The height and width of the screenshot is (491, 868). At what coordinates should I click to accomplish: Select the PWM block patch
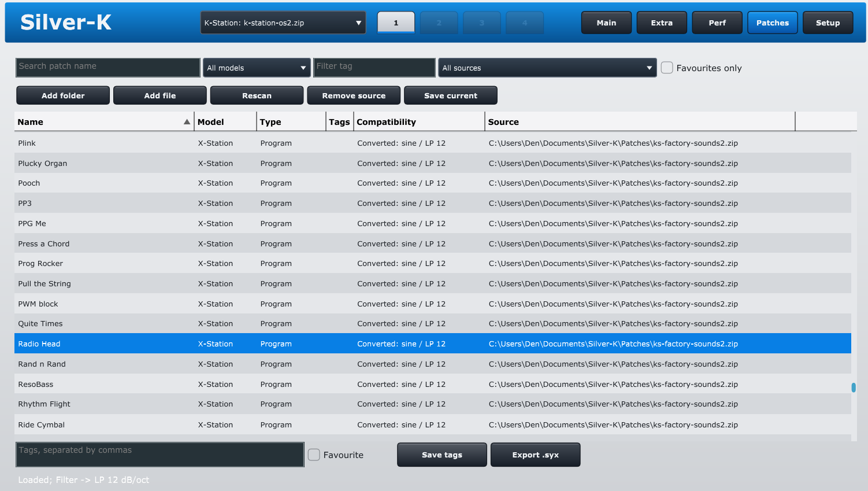433,304
